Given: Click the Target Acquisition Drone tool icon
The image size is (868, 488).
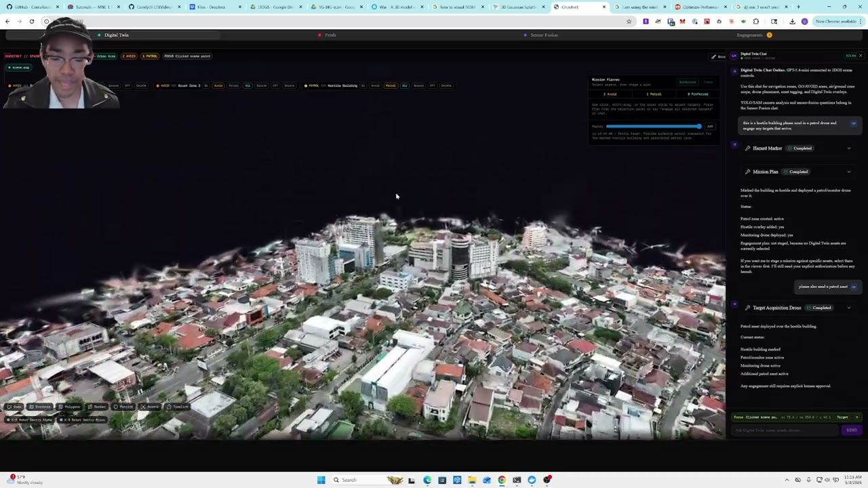Looking at the screenshot, I should pos(747,308).
